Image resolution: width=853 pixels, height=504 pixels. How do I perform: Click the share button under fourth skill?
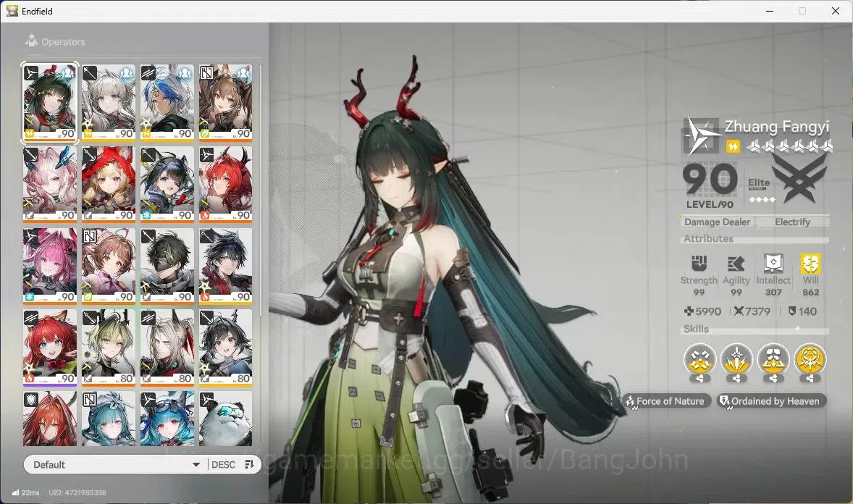[x=810, y=379]
